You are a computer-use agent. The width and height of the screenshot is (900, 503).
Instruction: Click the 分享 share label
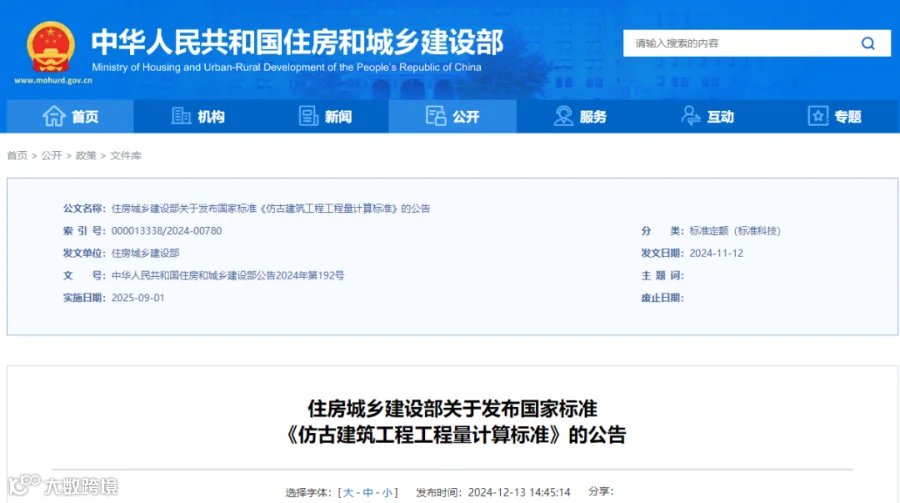601,492
